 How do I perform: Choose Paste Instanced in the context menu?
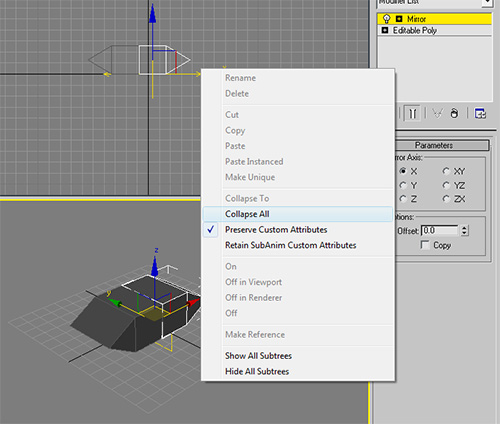[x=298, y=162]
